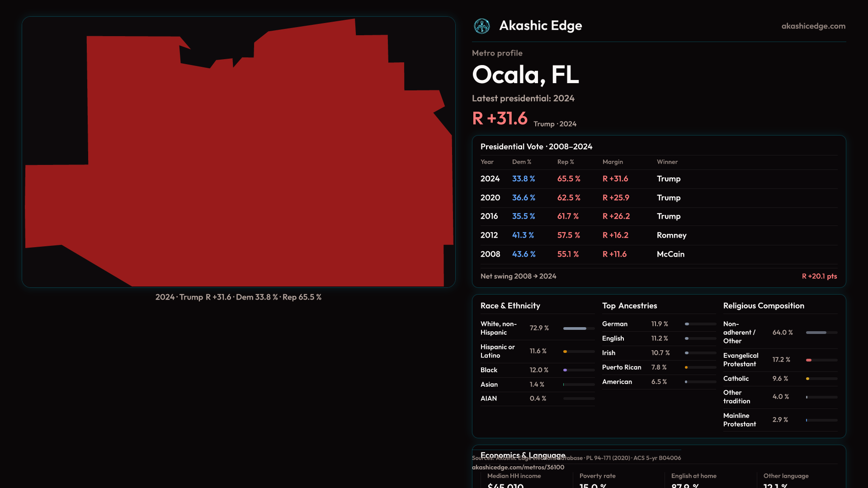Open the akashicedge.com link in header
Image resolution: width=868 pixels, height=488 pixels.
pyautogui.click(x=813, y=26)
